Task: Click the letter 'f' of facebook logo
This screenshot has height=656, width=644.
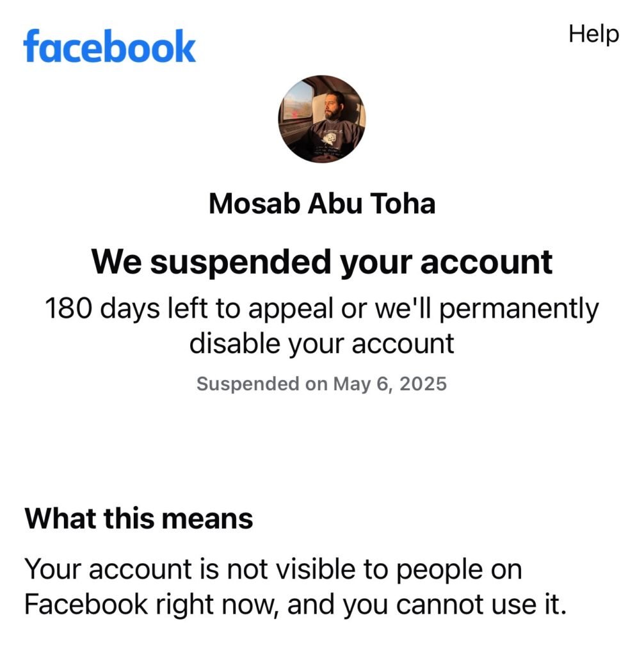Action: pos(32,46)
